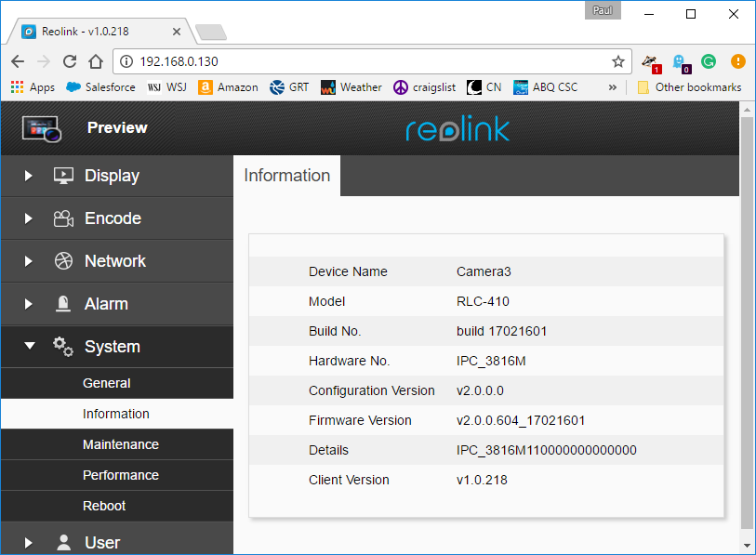756x555 pixels.
Task: Click the Grammarly extension icon
Action: [709, 61]
